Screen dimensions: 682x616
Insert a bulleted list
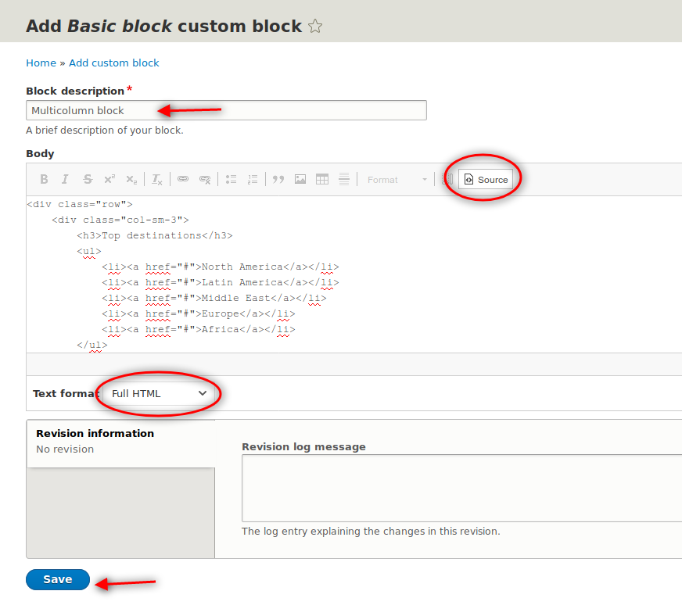231,179
